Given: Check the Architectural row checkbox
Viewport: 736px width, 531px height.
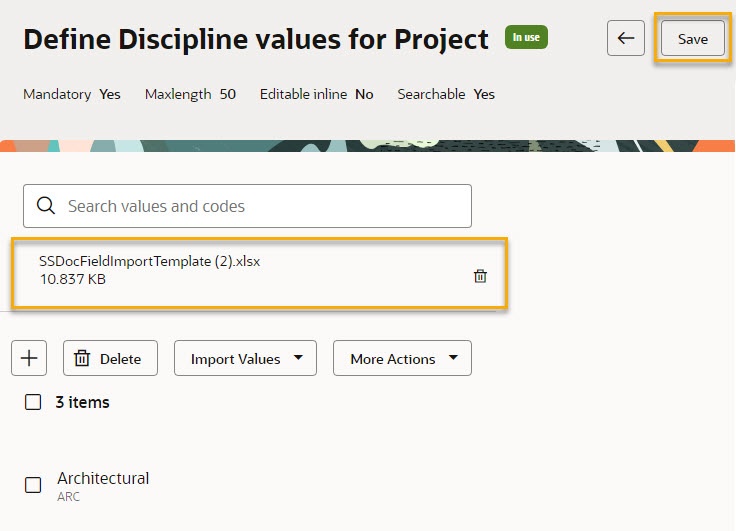Looking at the screenshot, I should coord(33,485).
